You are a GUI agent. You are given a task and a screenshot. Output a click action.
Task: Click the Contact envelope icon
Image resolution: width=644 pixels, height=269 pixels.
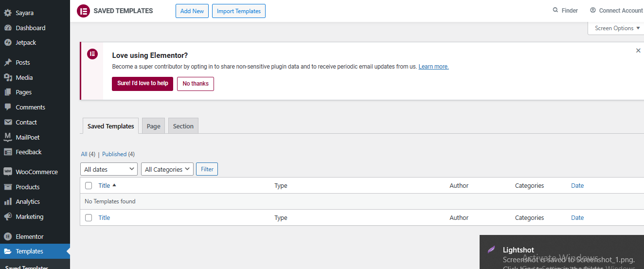coord(8,122)
